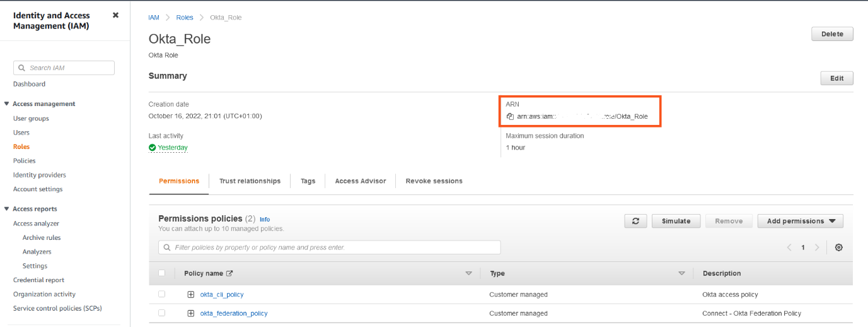This screenshot has height=327, width=868.
Task: Expand the okta_cli_policy row details
Action: click(x=191, y=294)
